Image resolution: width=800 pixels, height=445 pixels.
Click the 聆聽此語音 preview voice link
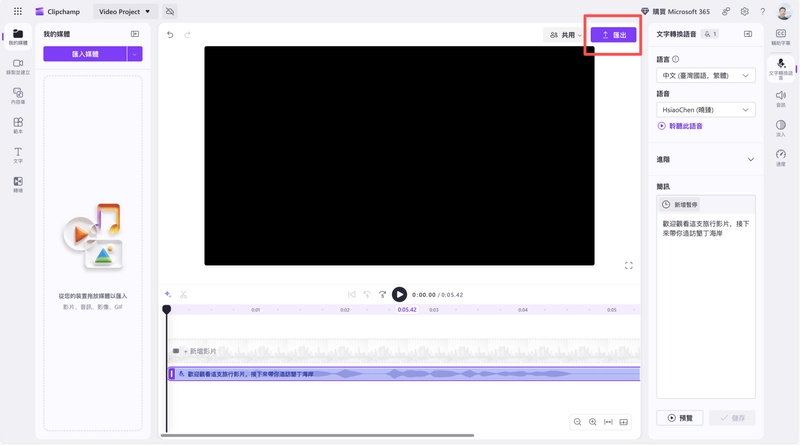(x=681, y=126)
